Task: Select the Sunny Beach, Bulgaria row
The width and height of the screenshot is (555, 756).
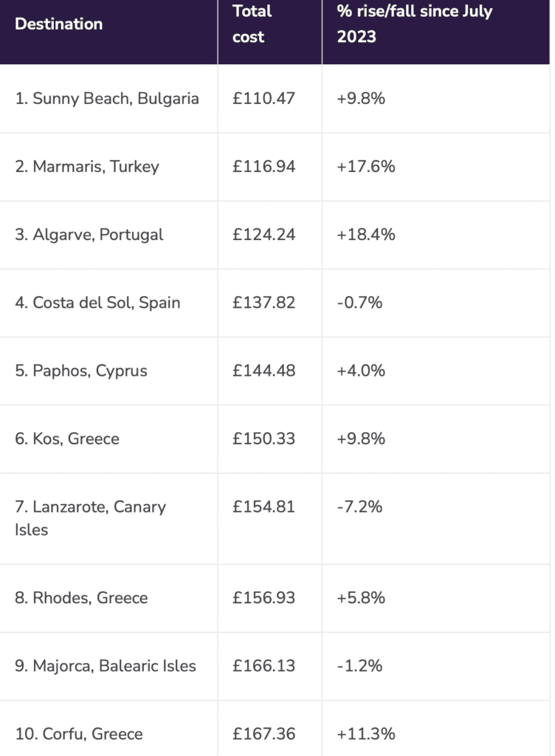Action: point(275,99)
